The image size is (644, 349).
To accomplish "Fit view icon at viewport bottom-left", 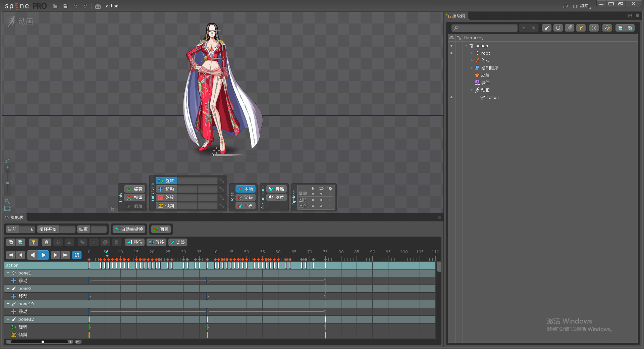I will pyautogui.click(x=7, y=208).
